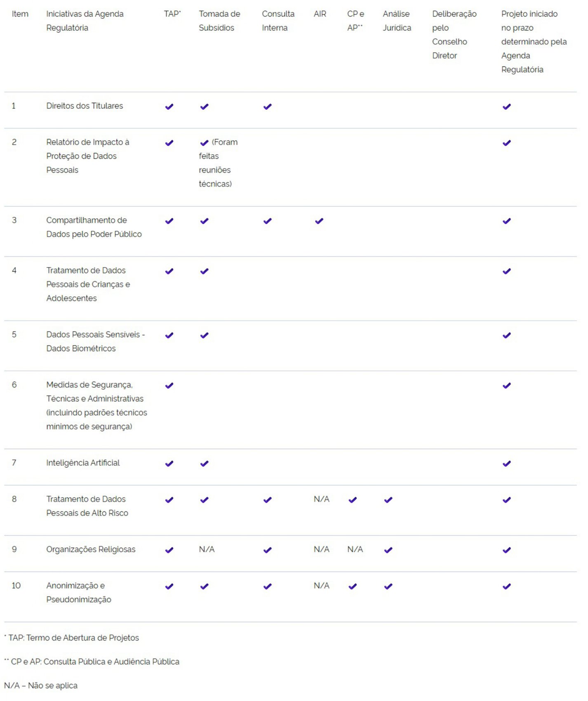Click CP e AP checkmark for Alto Risco row
This screenshot has height=701, width=588.
(x=352, y=500)
